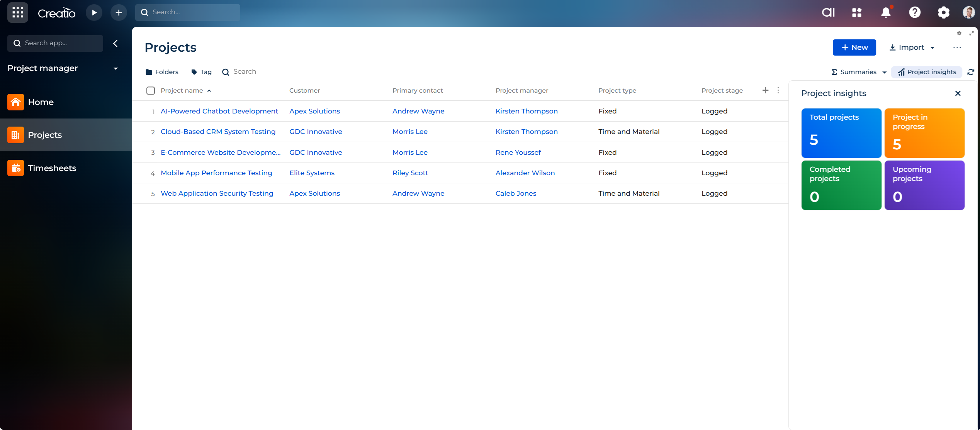
Task: Open the help question mark icon
Action: [915, 12]
